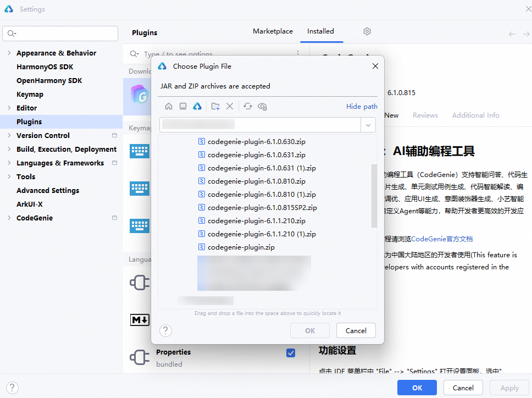Click the Delete (X) toolbar icon
The height and width of the screenshot is (398, 532).
pyautogui.click(x=230, y=106)
